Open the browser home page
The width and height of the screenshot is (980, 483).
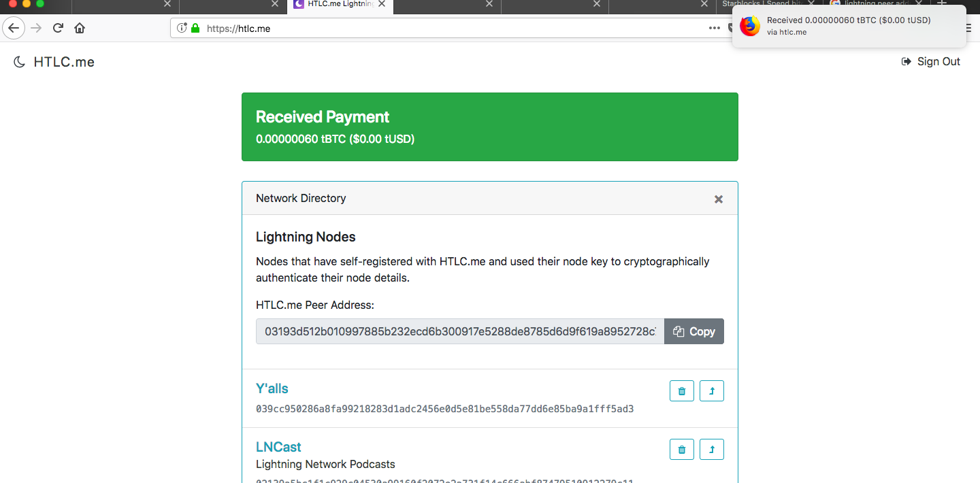(80, 28)
